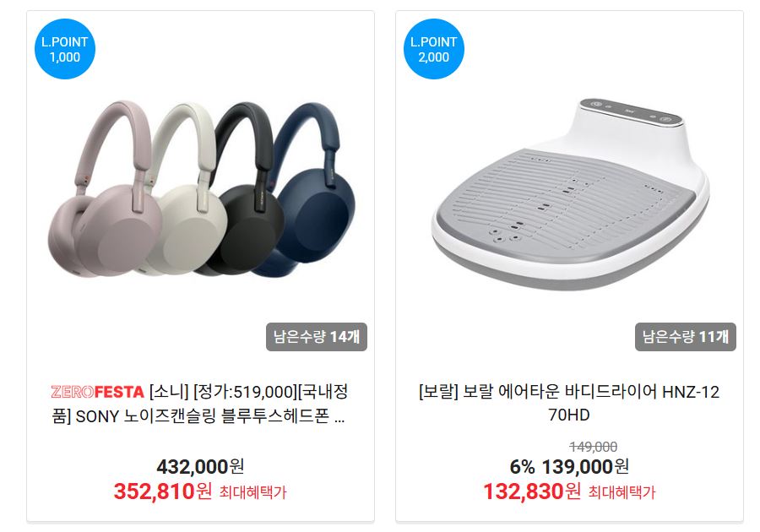The width and height of the screenshot is (760, 532).
Task: Click the red 최대혜택가 label under headphones
Action: pyautogui.click(x=252, y=493)
